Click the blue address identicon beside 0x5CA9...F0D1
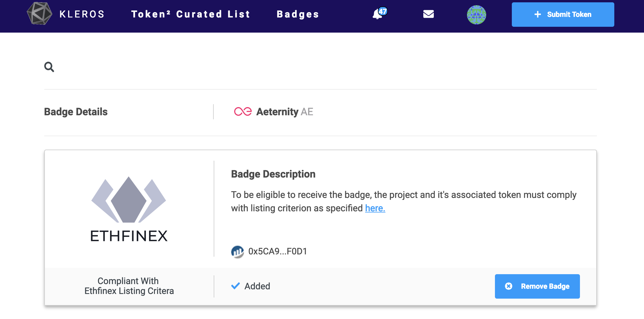 tap(237, 251)
